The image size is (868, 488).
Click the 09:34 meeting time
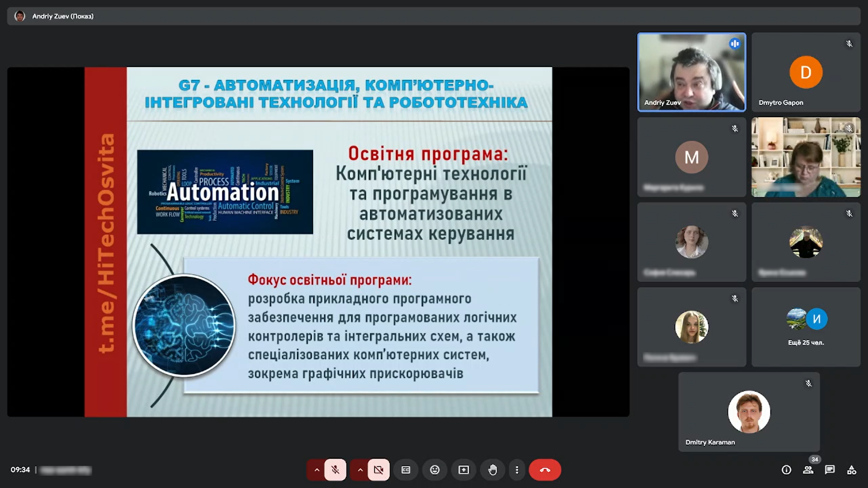(20, 470)
